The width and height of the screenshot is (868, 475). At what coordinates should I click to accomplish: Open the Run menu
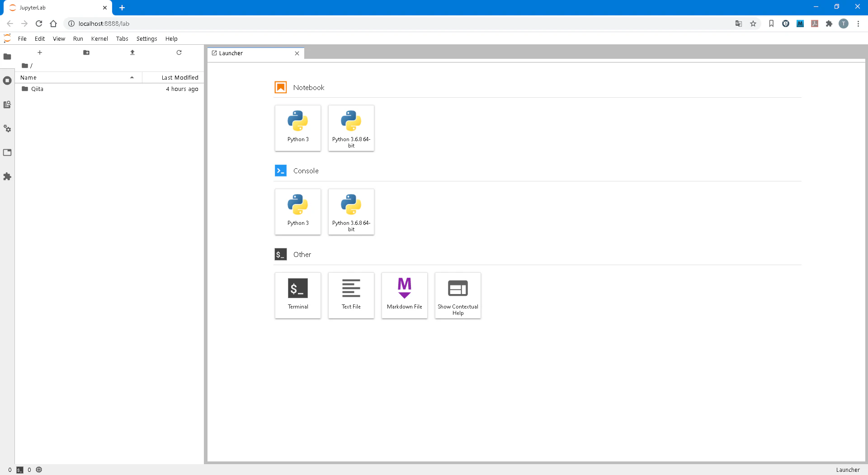78,38
